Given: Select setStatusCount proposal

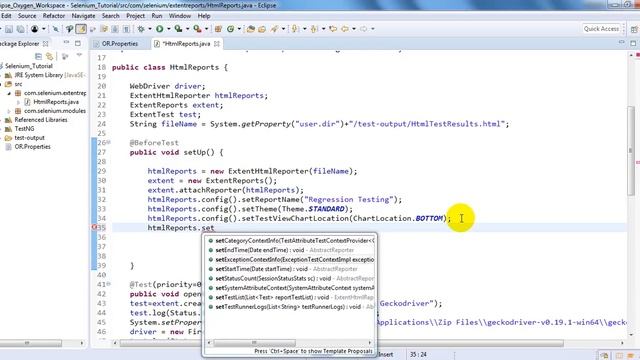Looking at the screenshot, I should pyautogui.click(x=291, y=278).
